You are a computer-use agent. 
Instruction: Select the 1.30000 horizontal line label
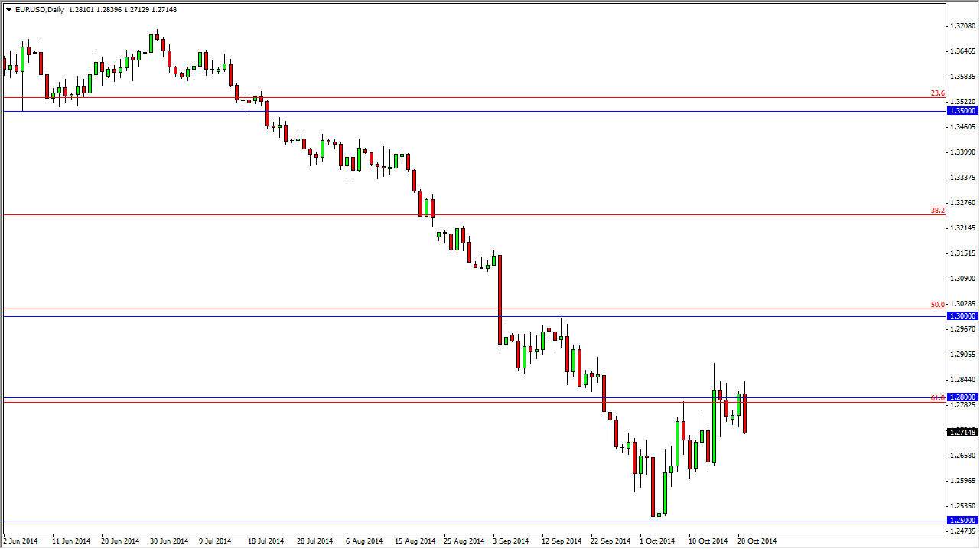click(x=962, y=315)
